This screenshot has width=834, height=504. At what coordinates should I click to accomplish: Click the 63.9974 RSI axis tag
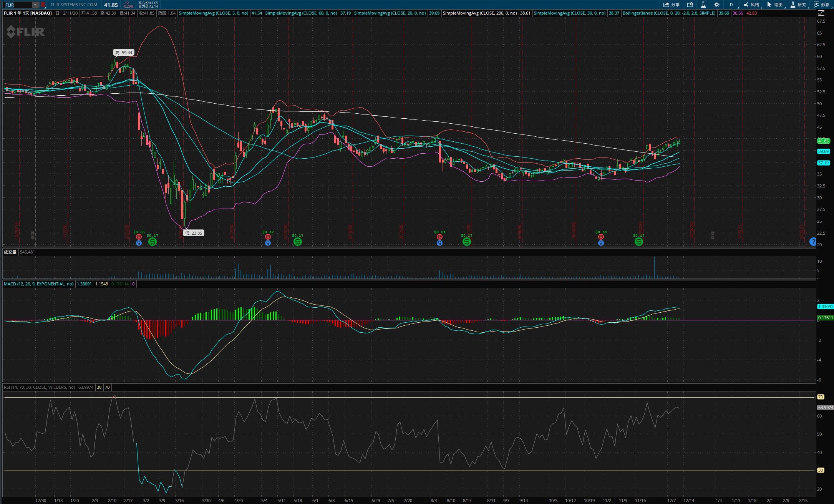point(825,408)
